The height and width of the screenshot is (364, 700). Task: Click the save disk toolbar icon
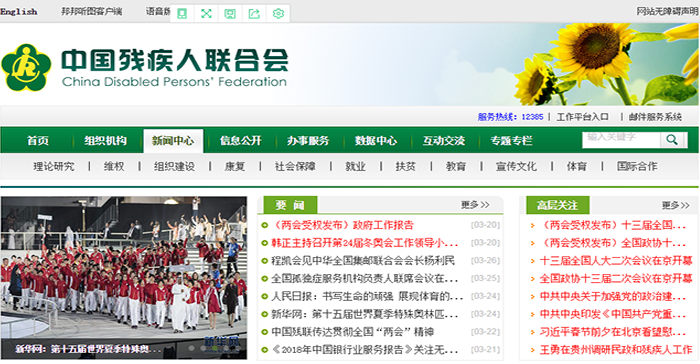tap(230, 13)
